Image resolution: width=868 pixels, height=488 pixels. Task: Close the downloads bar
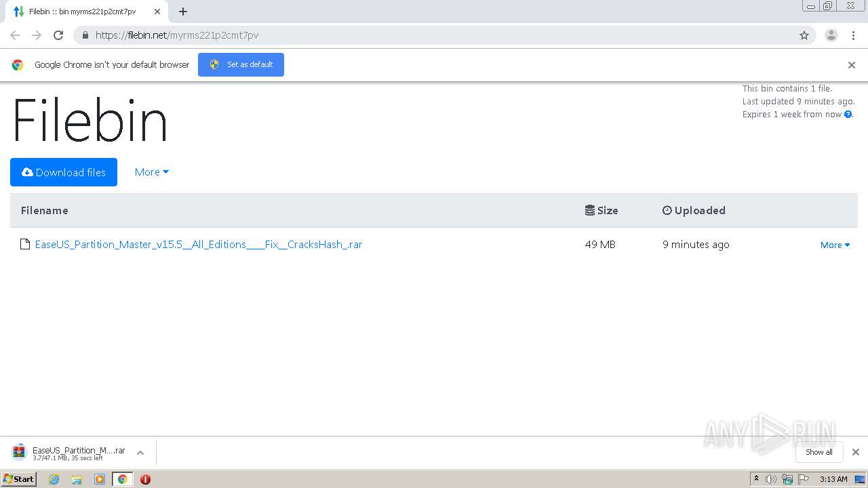coord(855,452)
